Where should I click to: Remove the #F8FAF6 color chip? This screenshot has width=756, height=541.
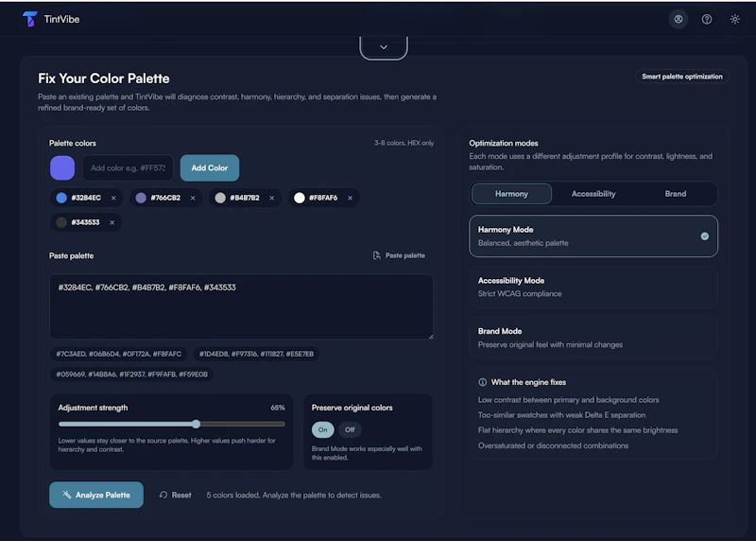[350, 198]
